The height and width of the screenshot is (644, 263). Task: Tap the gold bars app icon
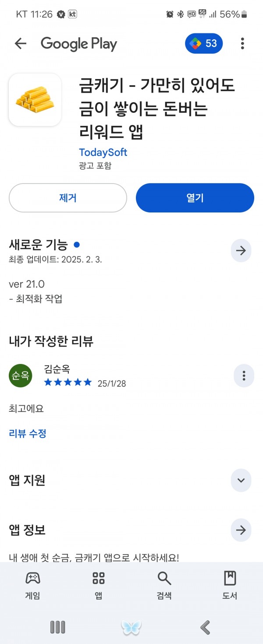pyautogui.click(x=35, y=100)
